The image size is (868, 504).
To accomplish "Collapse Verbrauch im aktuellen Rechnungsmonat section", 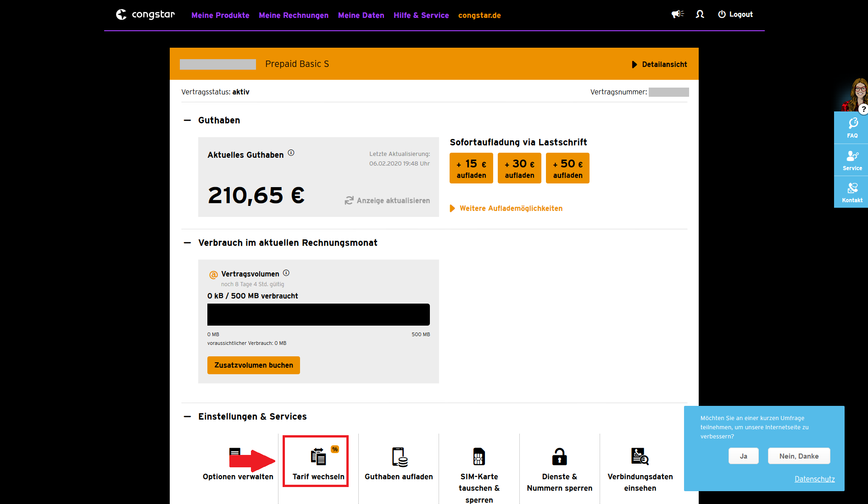I will coord(187,243).
